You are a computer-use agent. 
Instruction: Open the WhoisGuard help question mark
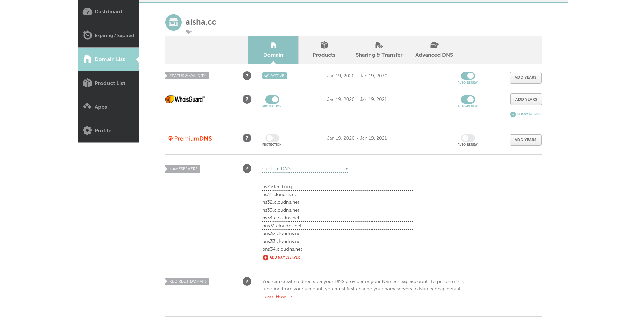247,99
